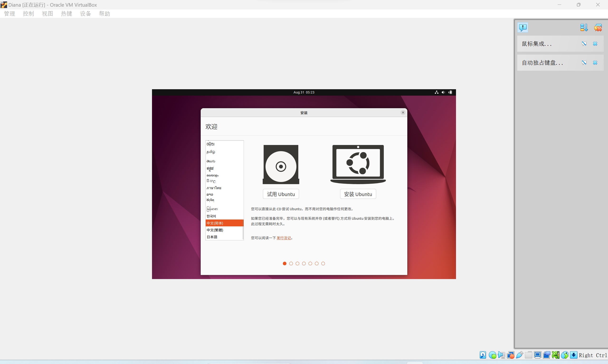Open the Ubuntu system status menu
This screenshot has height=364, width=608.
tap(443, 92)
